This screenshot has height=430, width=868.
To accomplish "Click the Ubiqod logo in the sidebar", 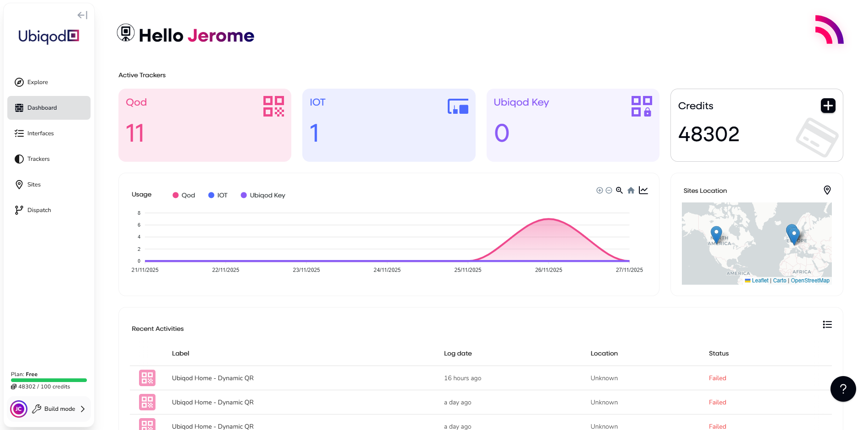I will [48, 36].
